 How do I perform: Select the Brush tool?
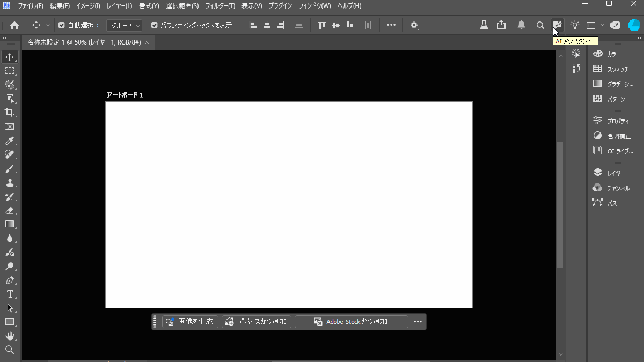click(x=10, y=168)
